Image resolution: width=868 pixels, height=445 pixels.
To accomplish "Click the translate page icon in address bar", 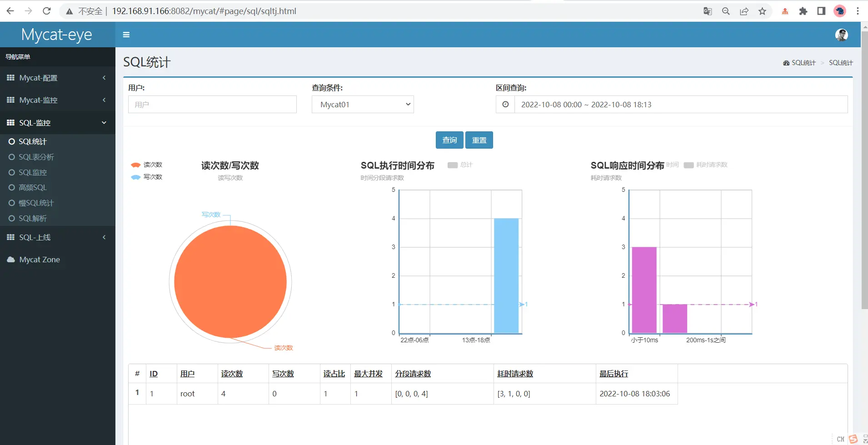I will (708, 11).
